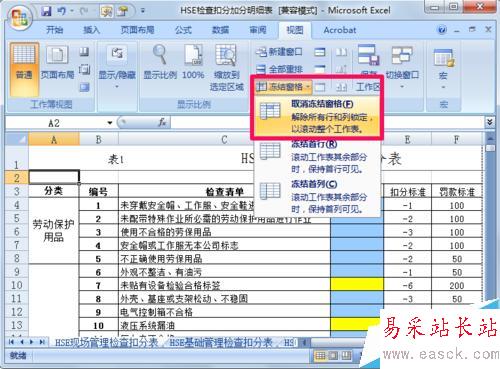Switch to 页面布局 page layout view
500x369 pixels.
tap(57, 63)
